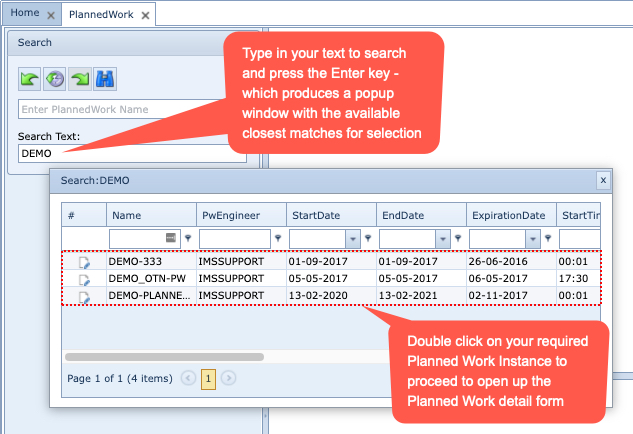Click the filter icon beside PwEngineer filter box
The width and height of the screenshot is (633, 434).
click(x=278, y=238)
